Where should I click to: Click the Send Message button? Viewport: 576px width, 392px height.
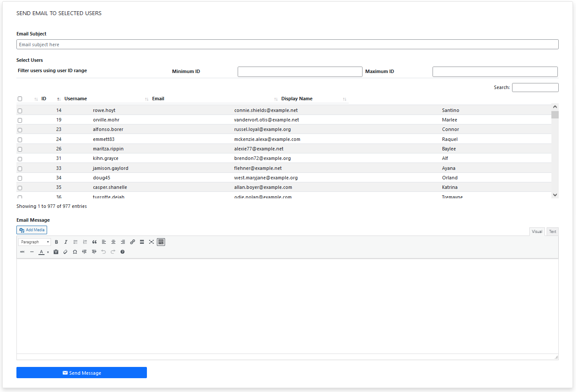[82, 373]
